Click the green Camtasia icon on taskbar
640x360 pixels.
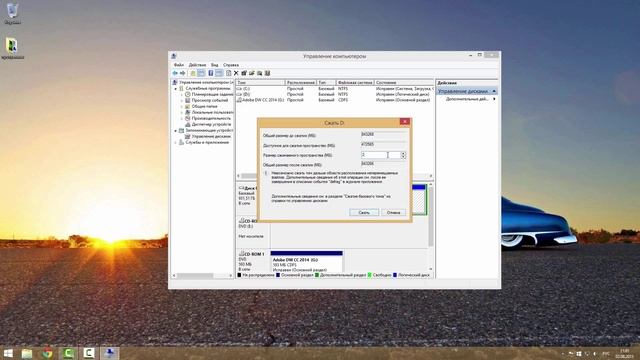(x=68, y=353)
